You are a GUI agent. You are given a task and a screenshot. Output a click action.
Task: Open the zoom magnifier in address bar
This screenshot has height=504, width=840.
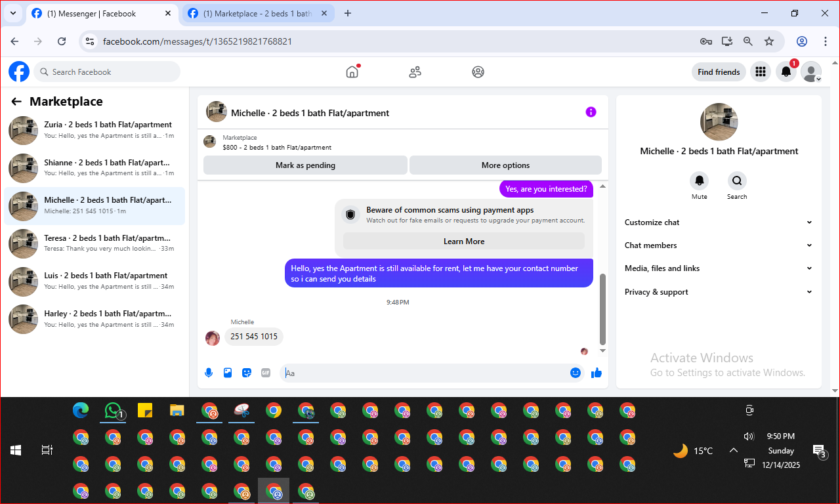(x=748, y=41)
